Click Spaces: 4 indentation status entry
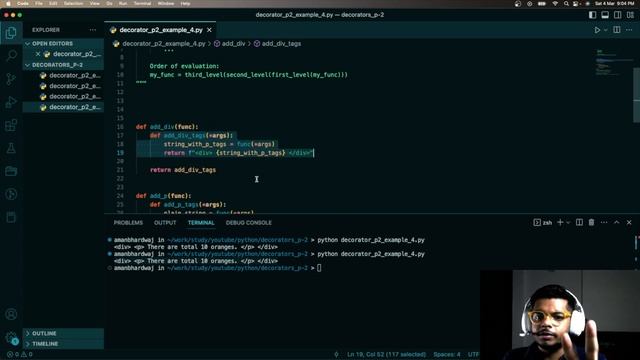The width and height of the screenshot is (640, 360). pos(447,354)
